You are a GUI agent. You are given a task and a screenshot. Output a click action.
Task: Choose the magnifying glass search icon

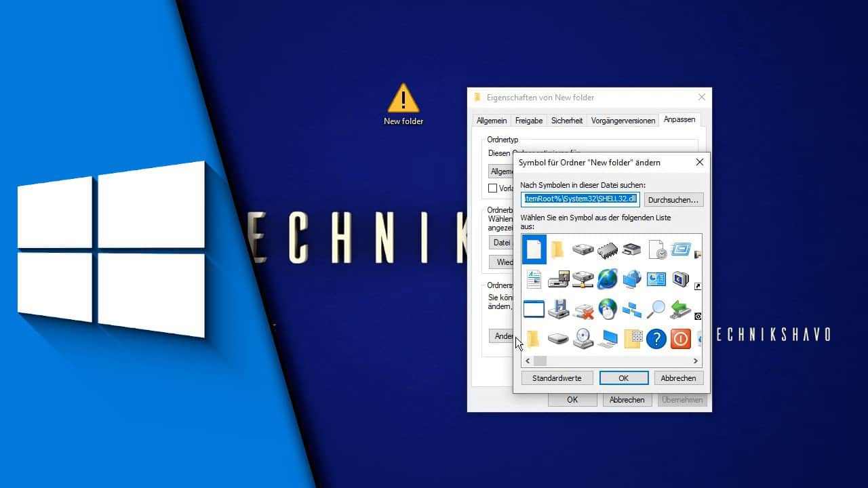pyautogui.click(x=656, y=309)
